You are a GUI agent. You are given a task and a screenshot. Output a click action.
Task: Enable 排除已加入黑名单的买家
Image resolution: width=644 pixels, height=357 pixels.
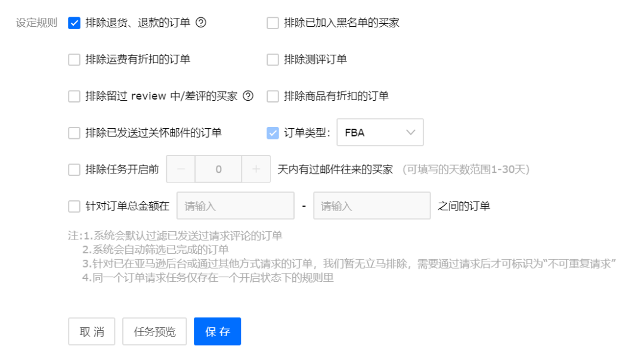pos(273,23)
